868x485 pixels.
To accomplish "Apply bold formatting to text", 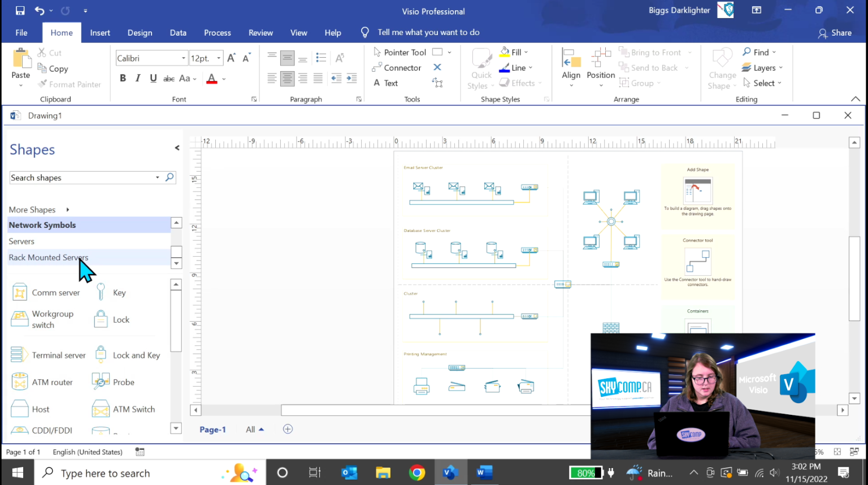I will [123, 78].
